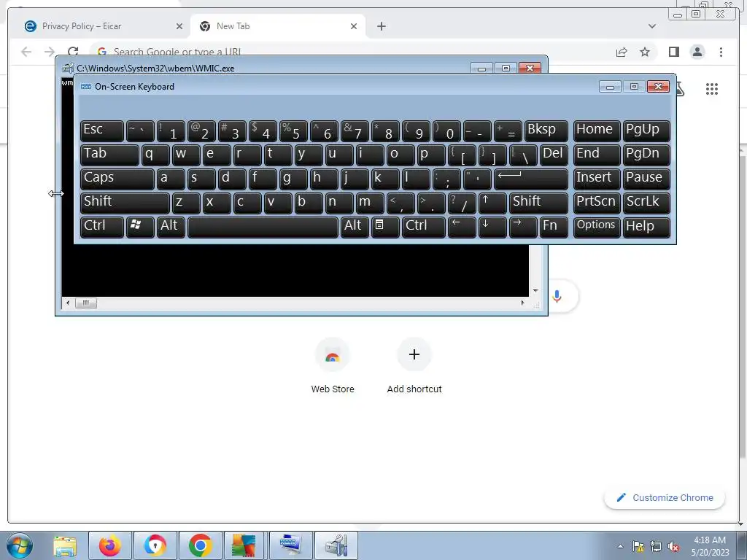
Task: Click the Add shortcut plus icon
Action: [x=414, y=354]
